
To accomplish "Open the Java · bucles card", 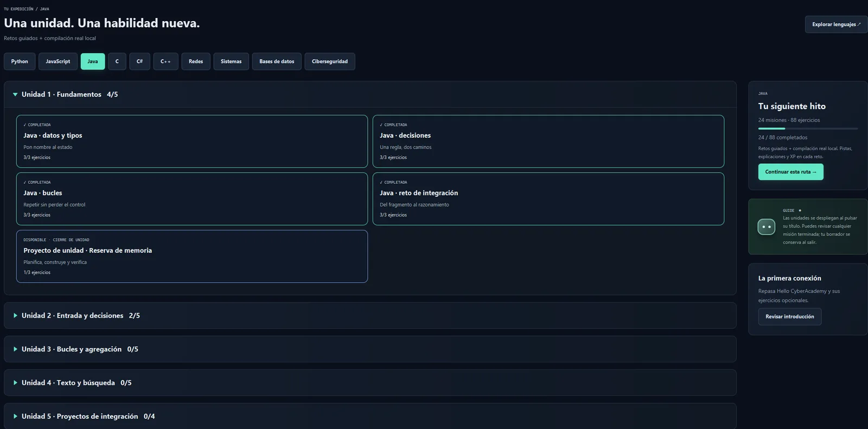I will (192, 199).
